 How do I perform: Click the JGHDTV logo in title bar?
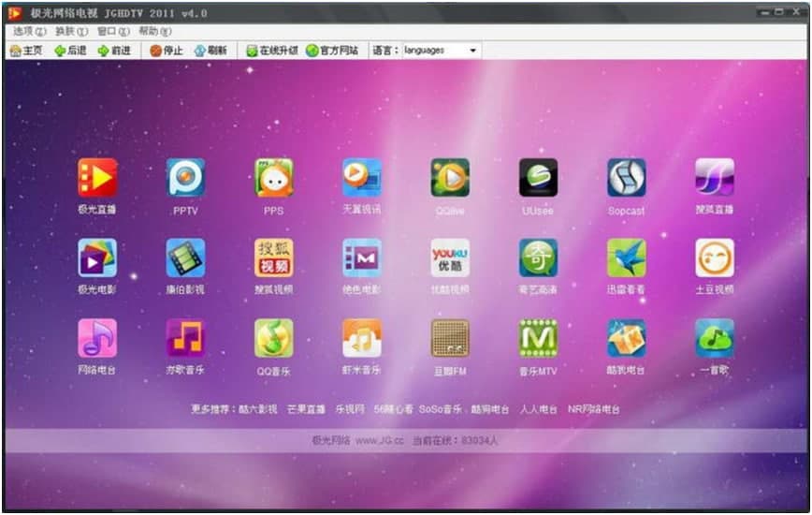tap(15, 13)
